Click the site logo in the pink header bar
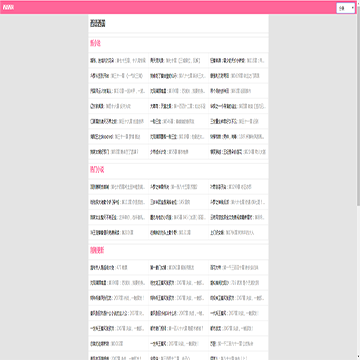The width and height of the screenshot is (360, 360). 8,8
